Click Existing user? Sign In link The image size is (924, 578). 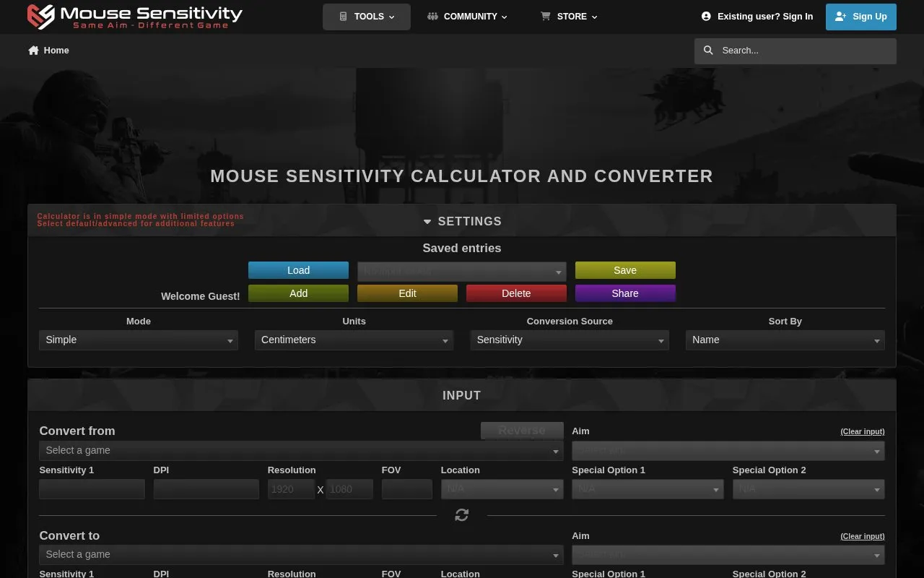757,17
